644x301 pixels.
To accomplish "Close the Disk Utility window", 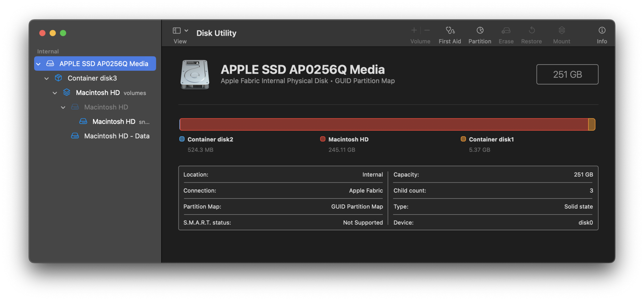I will pyautogui.click(x=42, y=33).
